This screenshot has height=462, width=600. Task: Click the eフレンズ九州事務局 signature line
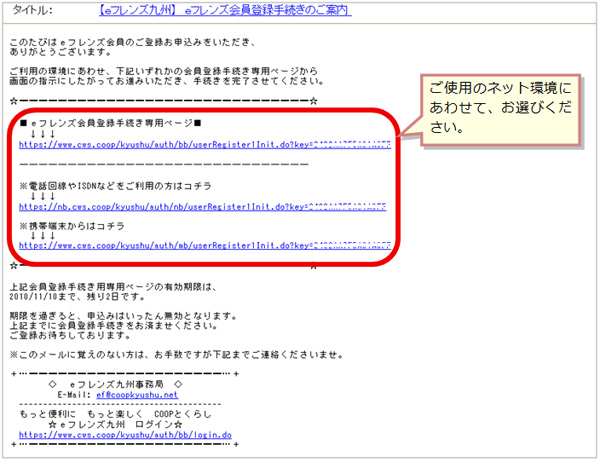[x=116, y=384]
